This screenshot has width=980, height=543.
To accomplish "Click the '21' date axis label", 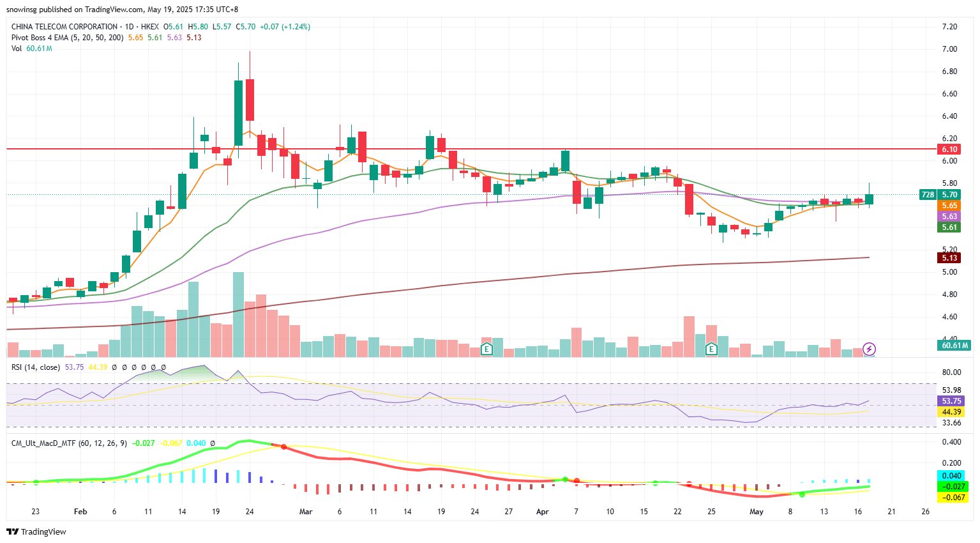I will [x=892, y=512].
